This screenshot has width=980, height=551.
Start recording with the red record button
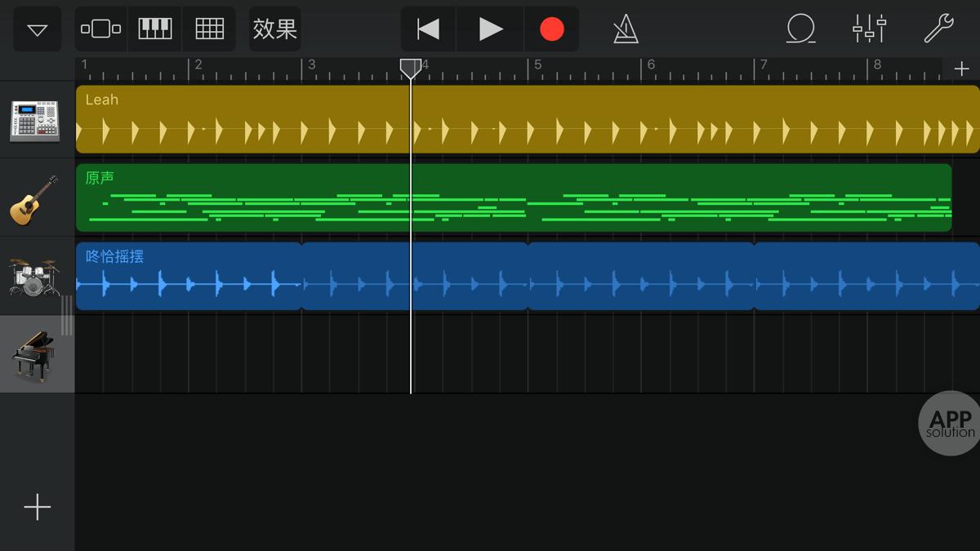pyautogui.click(x=552, y=29)
